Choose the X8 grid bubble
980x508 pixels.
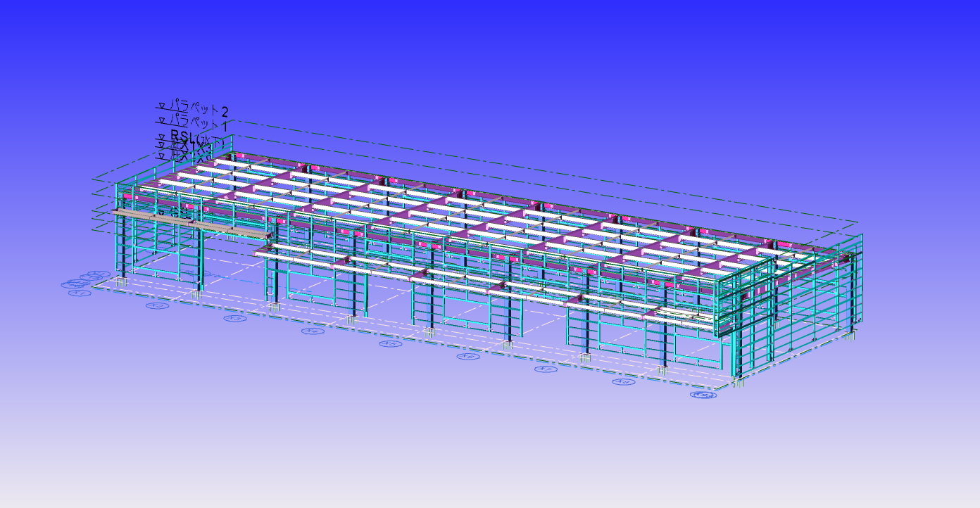coord(623,382)
